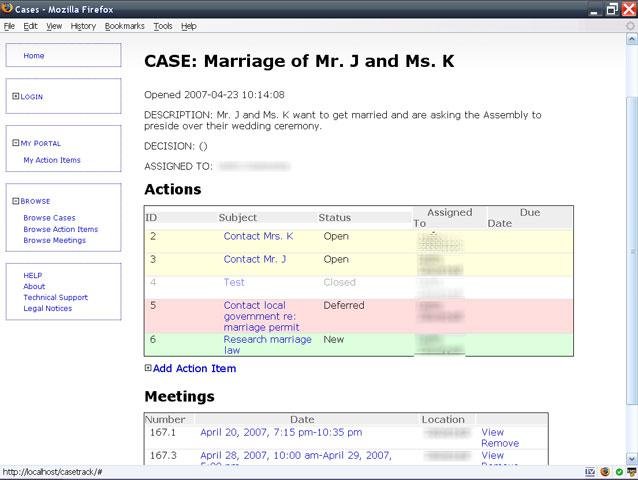Click the Firefox throbber activity icon
This screenshot has width=638, height=480.
coord(630,26)
